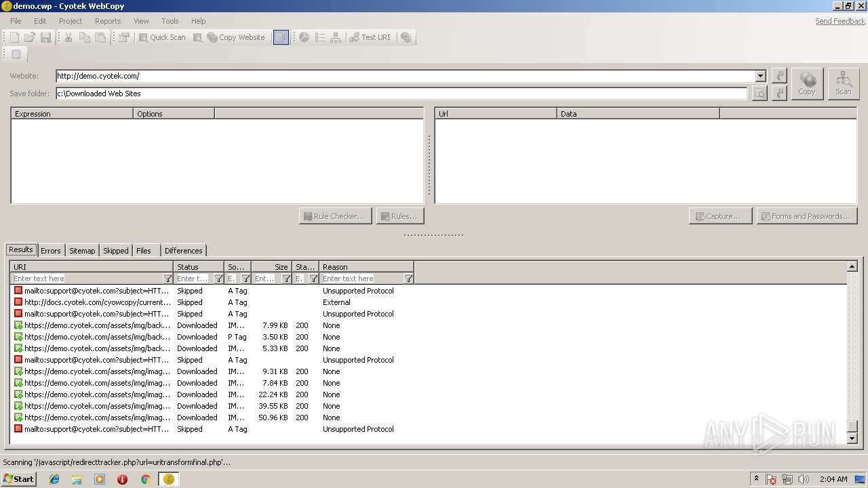
Task: Click the Forms and Passwords button
Action: pos(807,216)
